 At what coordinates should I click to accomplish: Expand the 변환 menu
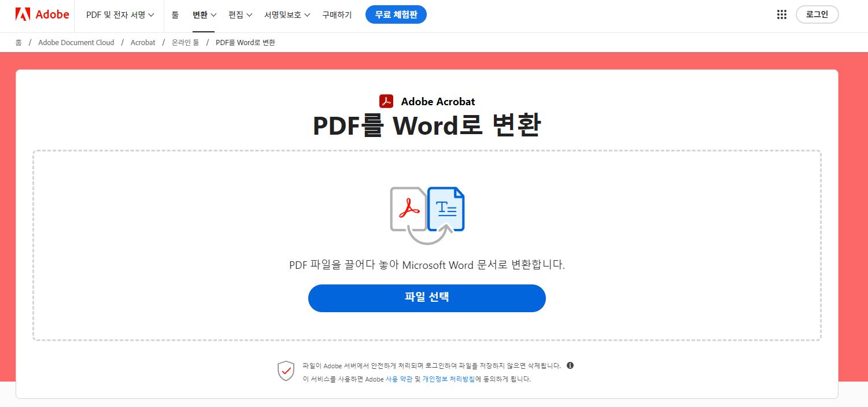204,15
